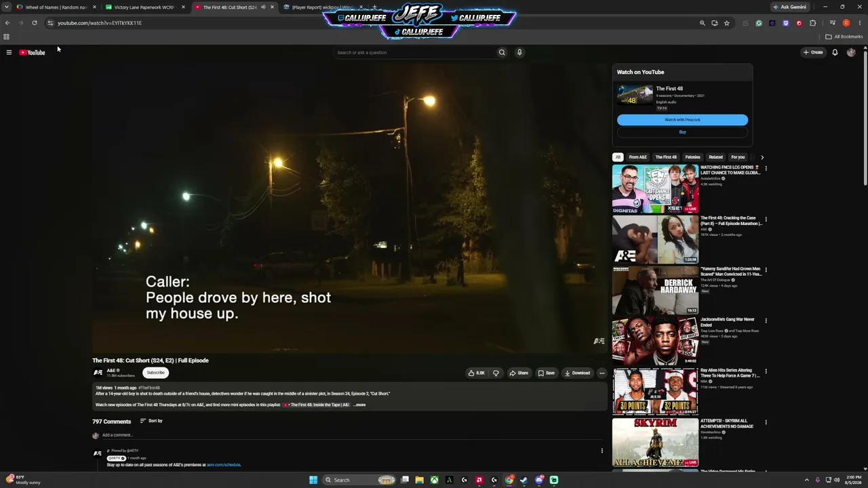This screenshot has width=868, height=488.
Task: Open the YouTube guide hamburger menu
Action: [9, 52]
